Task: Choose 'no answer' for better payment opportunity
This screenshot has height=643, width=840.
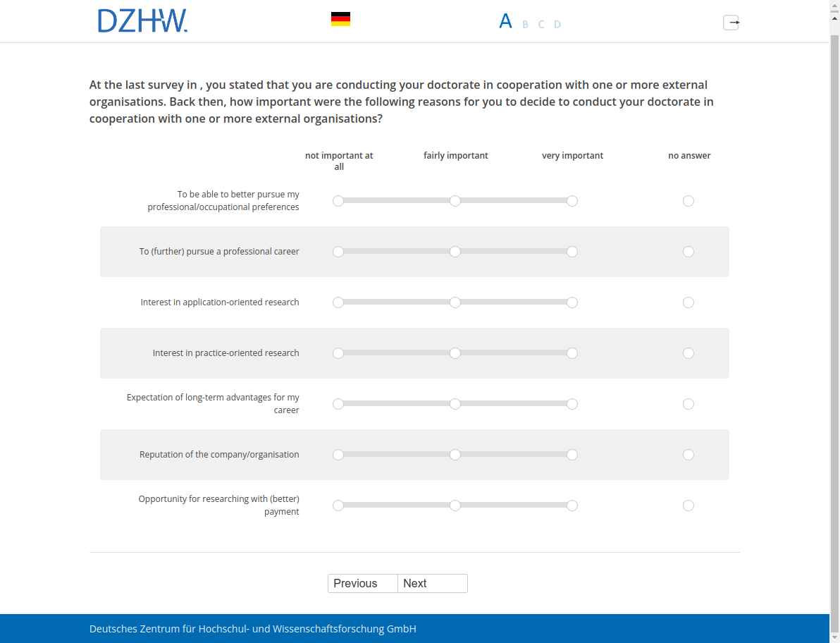Action: point(688,506)
